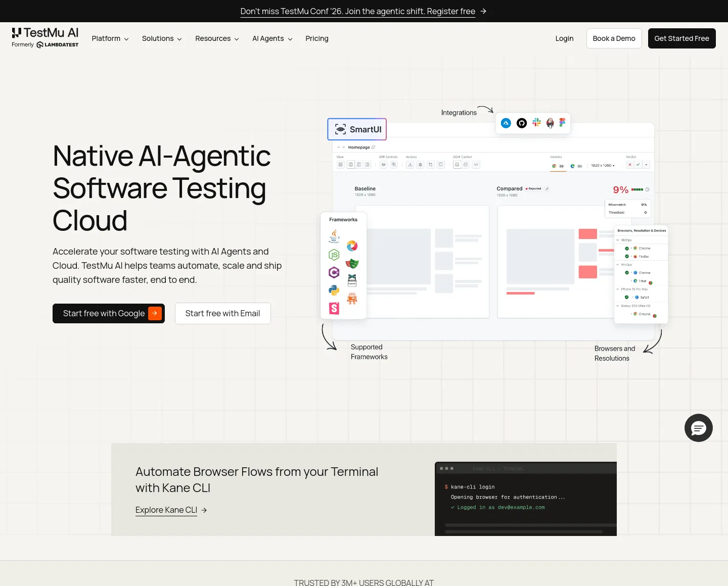
Task: Click the Start free with Email button
Action: point(222,313)
